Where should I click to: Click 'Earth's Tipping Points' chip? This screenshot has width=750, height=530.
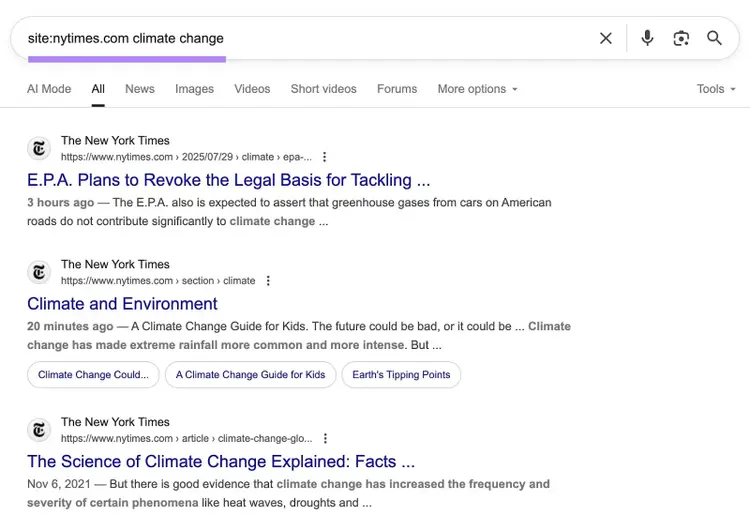tap(401, 375)
